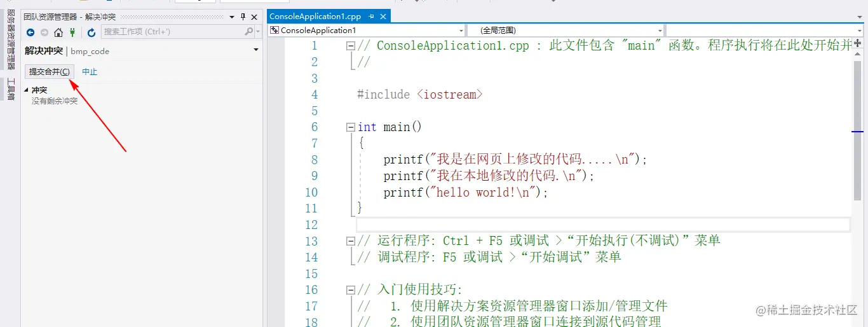Open the 解决冲突 page dropdown arrow
Image resolution: width=868 pixels, height=327 pixels.
[256, 50]
